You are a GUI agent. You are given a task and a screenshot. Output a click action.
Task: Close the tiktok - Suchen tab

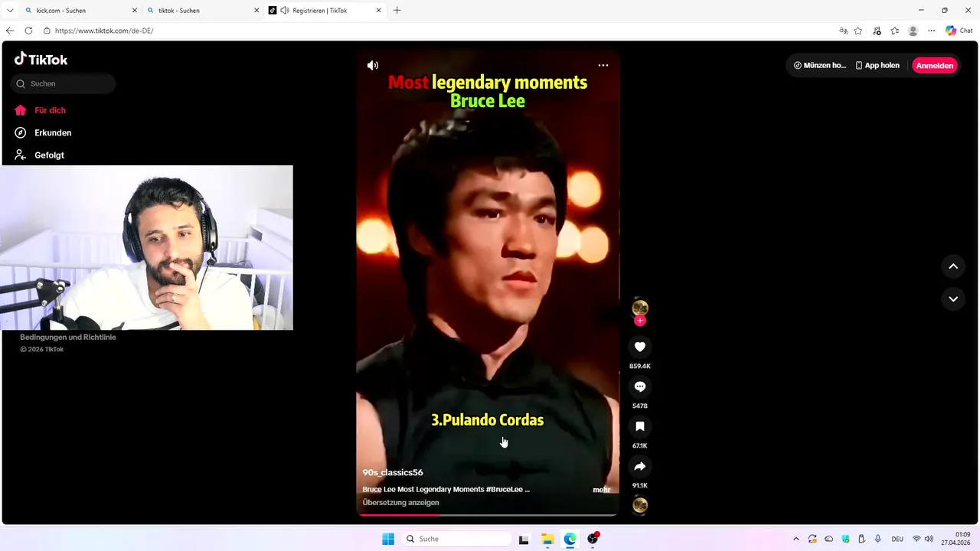pos(256,11)
